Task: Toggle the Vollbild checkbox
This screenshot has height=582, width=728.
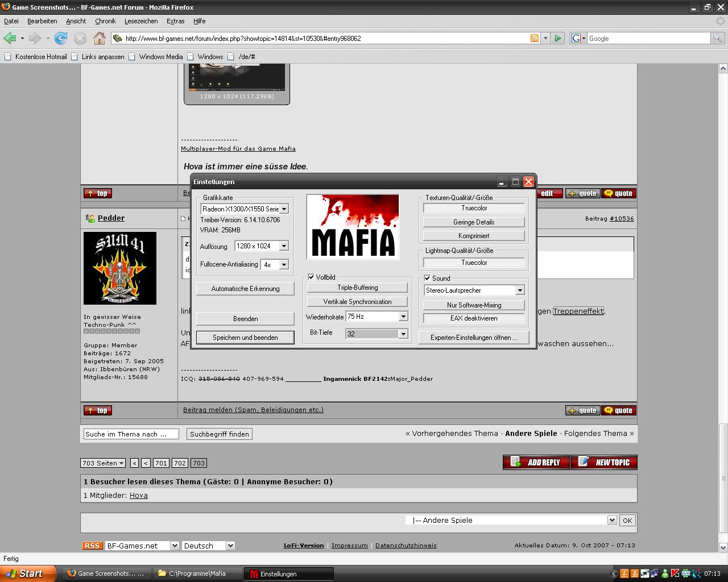Action: tap(312, 277)
